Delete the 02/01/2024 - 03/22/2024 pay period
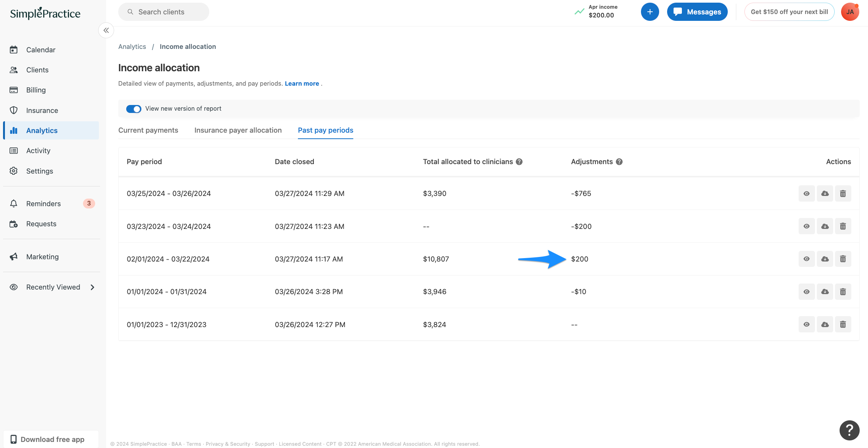Viewport: 868px width, 448px height. (843, 259)
